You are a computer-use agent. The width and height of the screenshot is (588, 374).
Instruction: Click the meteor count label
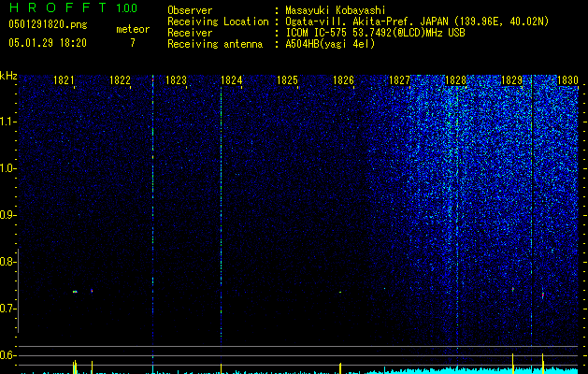click(x=133, y=29)
